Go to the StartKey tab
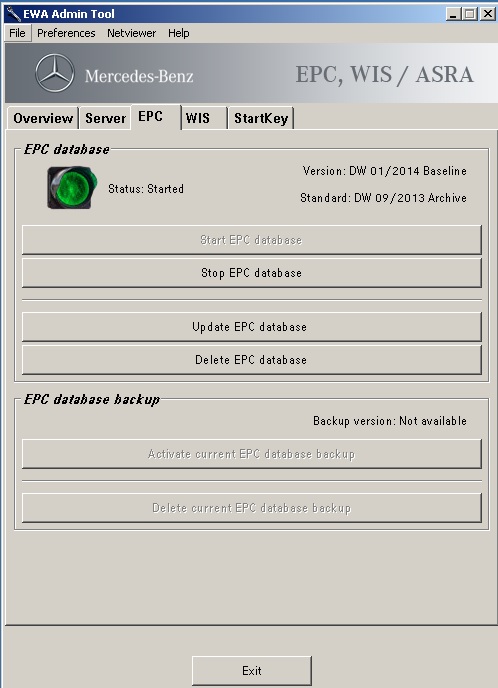 [261, 118]
